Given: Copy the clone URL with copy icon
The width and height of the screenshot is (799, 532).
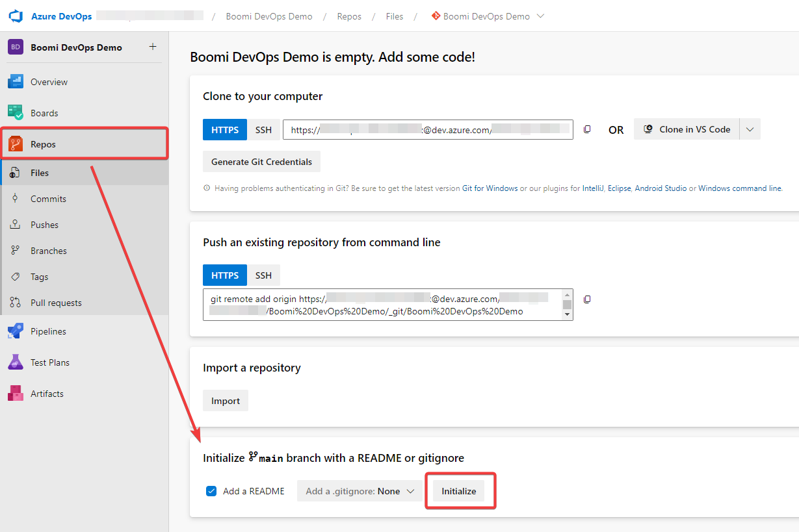Looking at the screenshot, I should (587, 129).
